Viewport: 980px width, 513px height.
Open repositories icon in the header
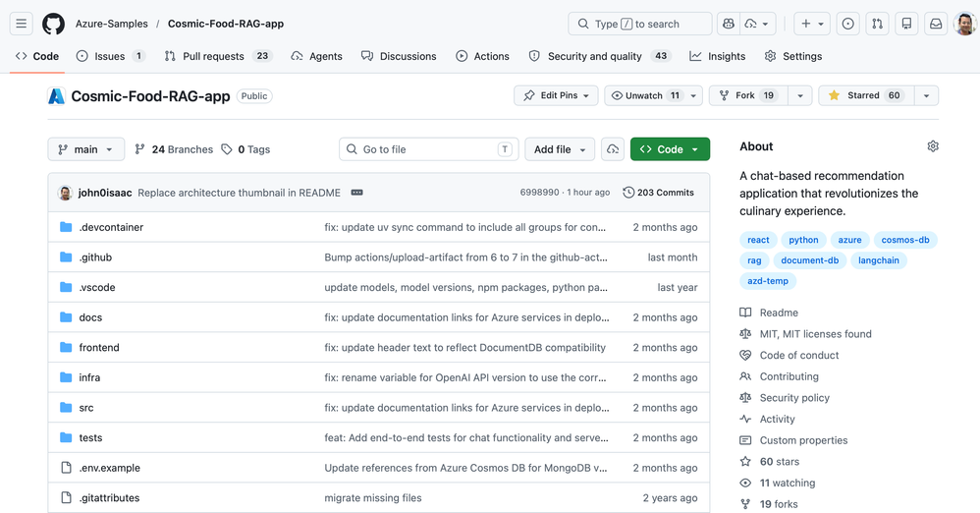906,24
